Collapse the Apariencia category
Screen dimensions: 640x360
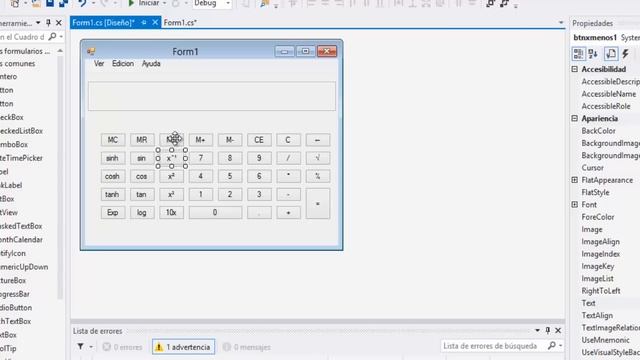click(x=575, y=118)
